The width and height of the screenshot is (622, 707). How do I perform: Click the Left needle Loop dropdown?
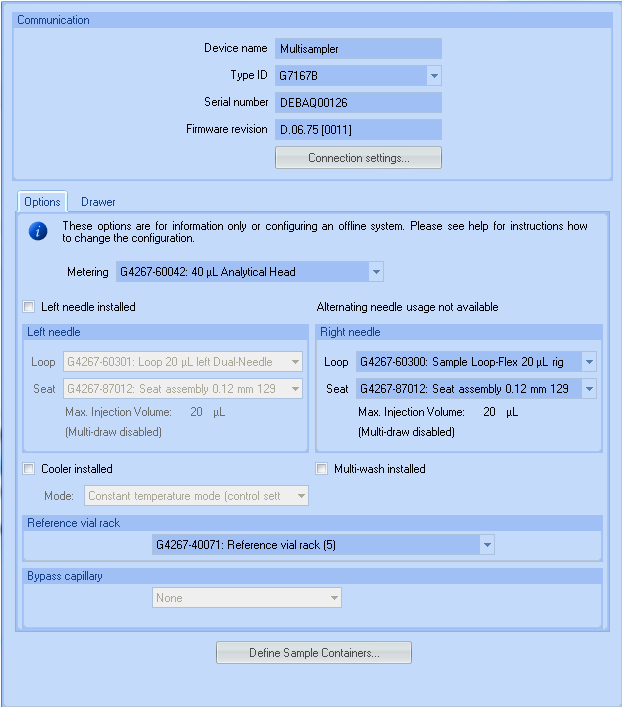click(183, 362)
